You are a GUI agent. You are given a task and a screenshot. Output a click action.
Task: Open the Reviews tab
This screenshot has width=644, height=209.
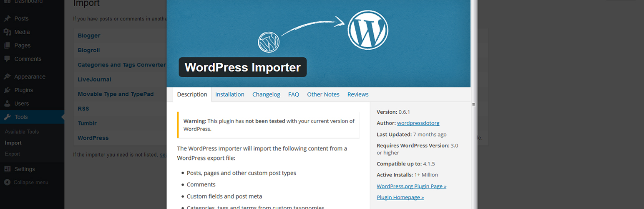tap(358, 94)
